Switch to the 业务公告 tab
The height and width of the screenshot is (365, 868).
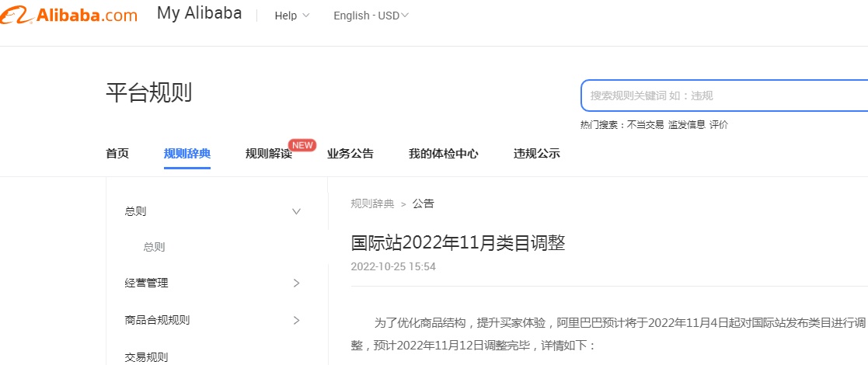tap(350, 154)
